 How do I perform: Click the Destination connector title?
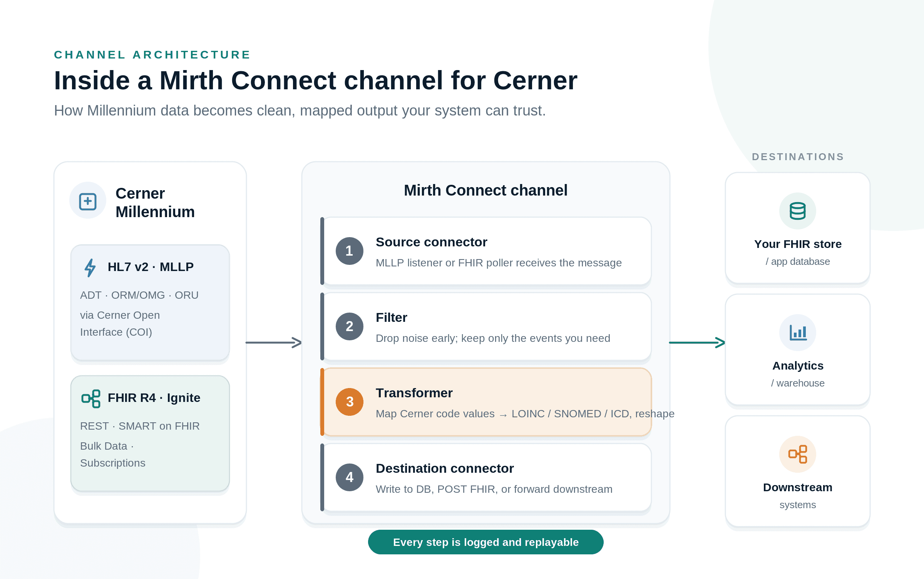coord(445,469)
